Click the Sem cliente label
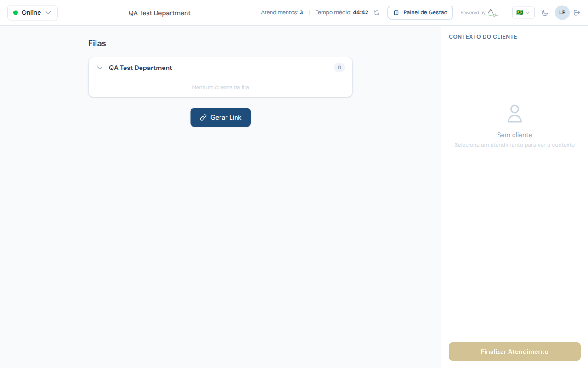The image size is (588, 368). pos(514,135)
